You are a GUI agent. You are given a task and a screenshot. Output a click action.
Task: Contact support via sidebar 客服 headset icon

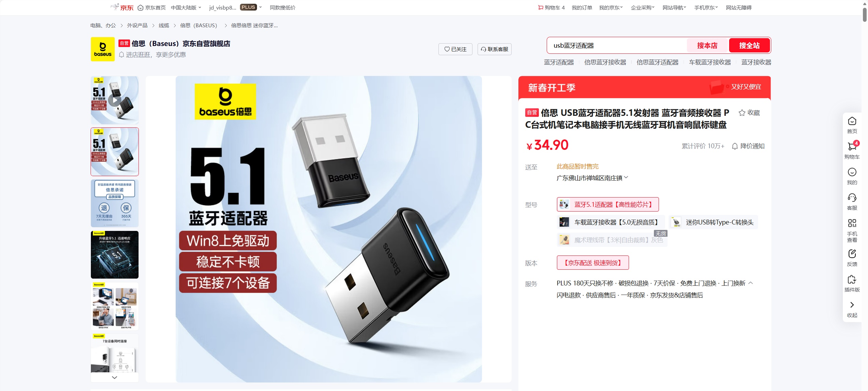click(852, 198)
